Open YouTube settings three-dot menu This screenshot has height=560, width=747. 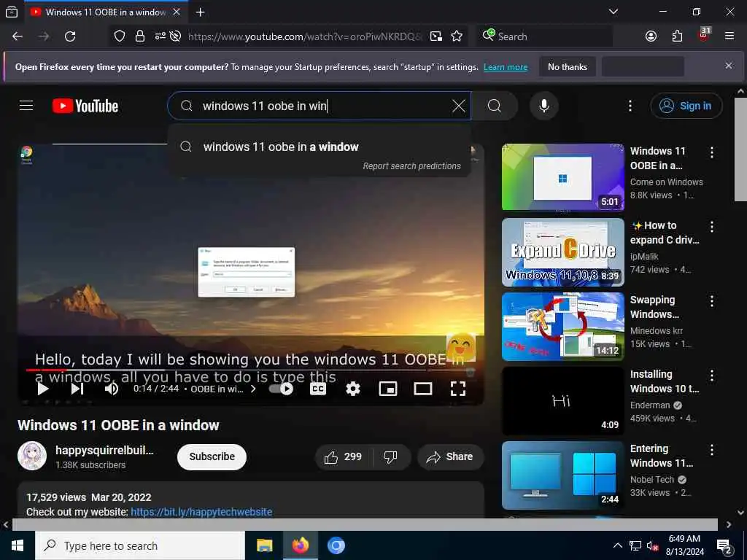630,106
